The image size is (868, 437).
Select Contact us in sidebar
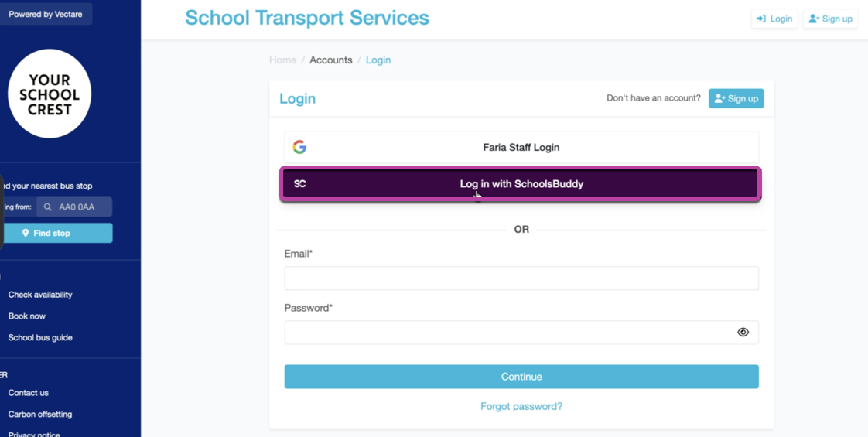tap(29, 393)
